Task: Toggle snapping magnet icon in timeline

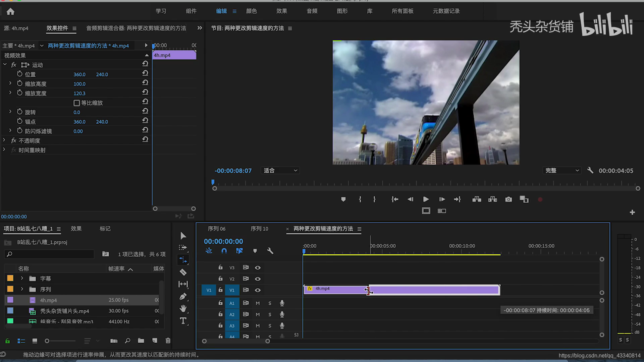Action: (x=224, y=251)
